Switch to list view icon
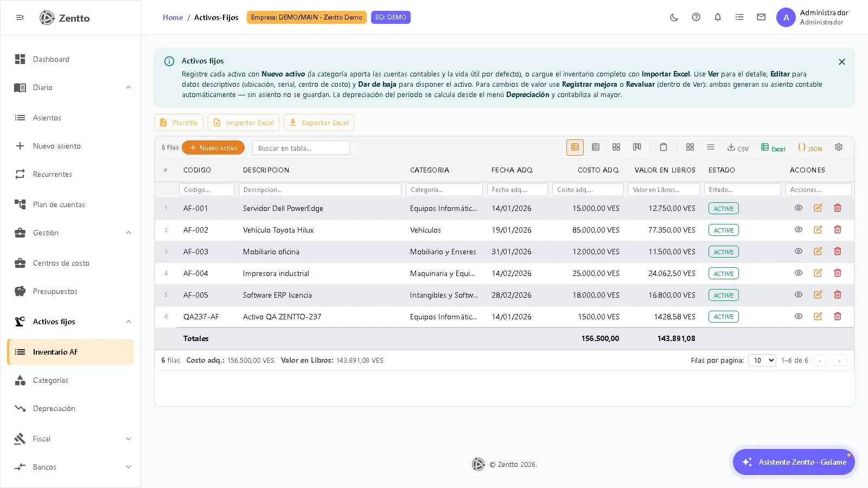 click(596, 147)
